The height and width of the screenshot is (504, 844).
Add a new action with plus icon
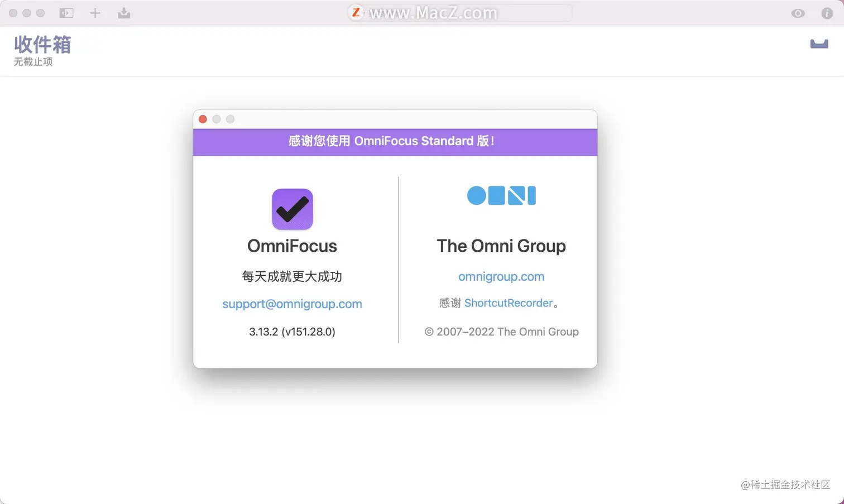point(95,13)
